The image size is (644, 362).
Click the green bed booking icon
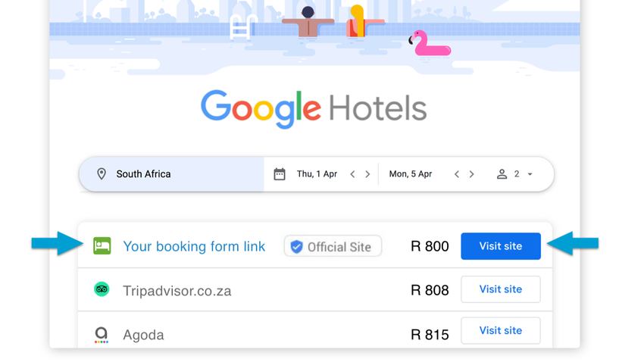coord(102,246)
